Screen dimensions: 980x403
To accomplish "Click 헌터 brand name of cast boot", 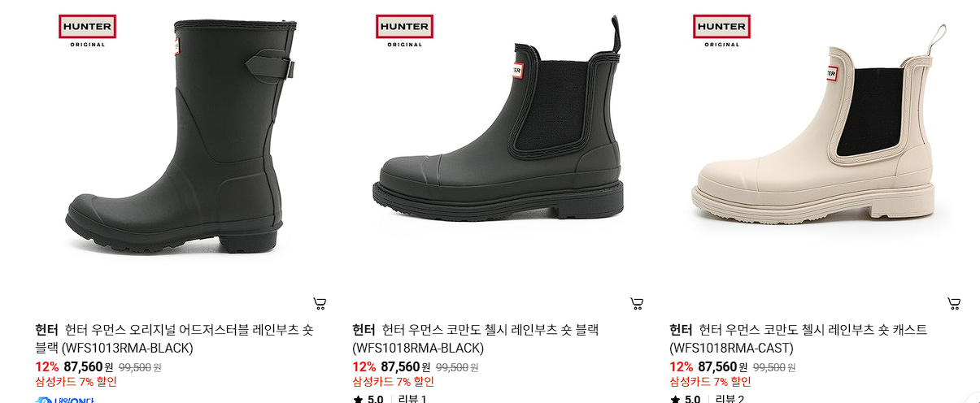I will click(681, 330).
